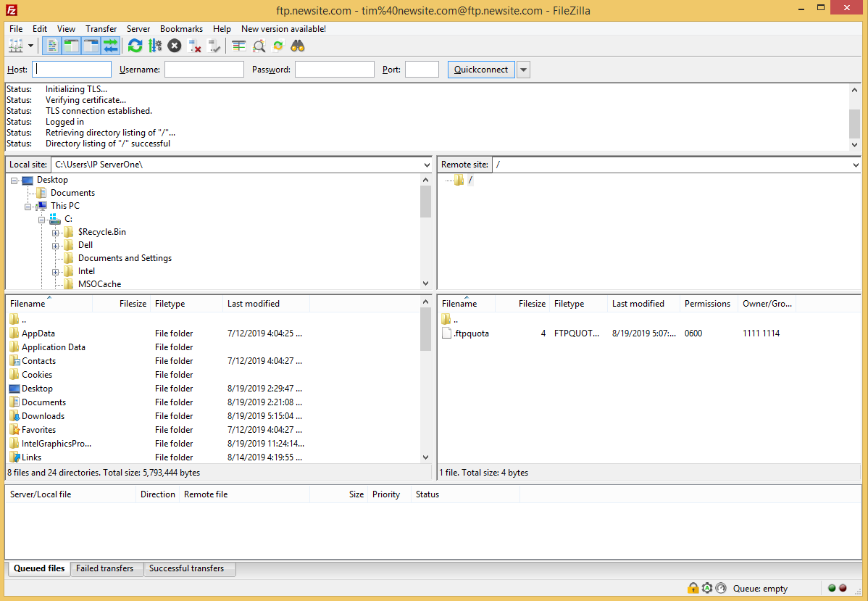Toggle processing of transfer queue

(x=154, y=46)
